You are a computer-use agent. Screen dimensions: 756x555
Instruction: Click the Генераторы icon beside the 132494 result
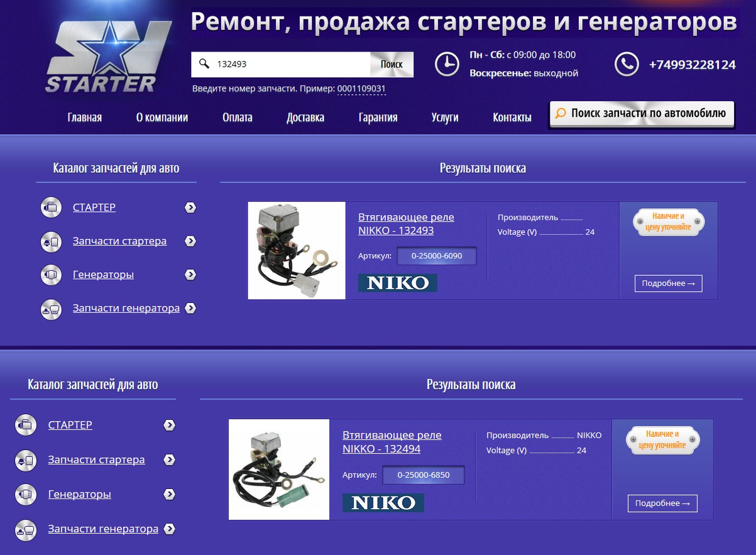(x=26, y=495)
